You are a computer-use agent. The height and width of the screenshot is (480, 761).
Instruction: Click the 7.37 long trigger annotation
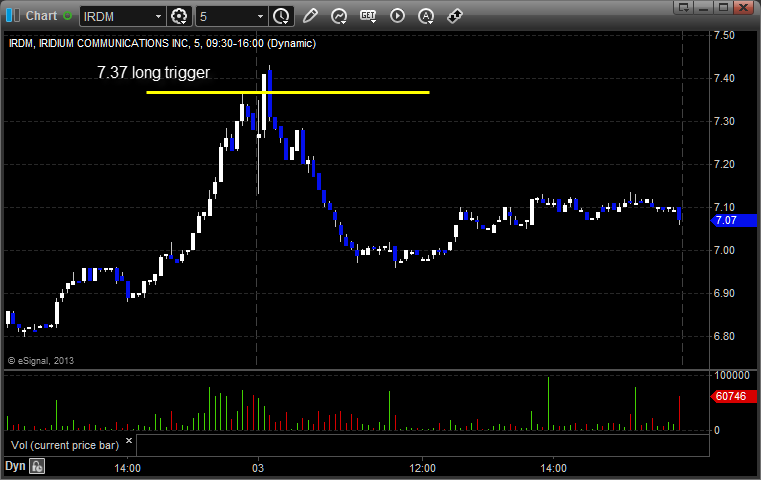(153, 72)
